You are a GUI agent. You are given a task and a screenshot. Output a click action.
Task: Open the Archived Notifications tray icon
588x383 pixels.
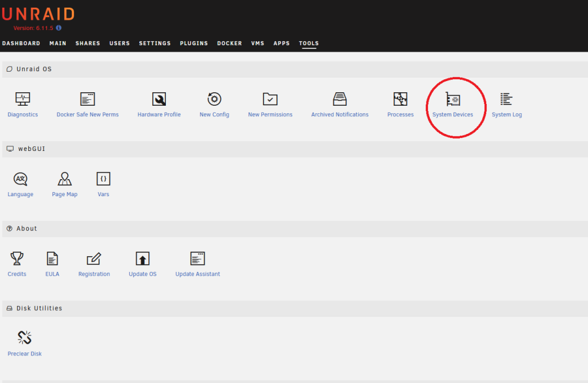point(340,99)
